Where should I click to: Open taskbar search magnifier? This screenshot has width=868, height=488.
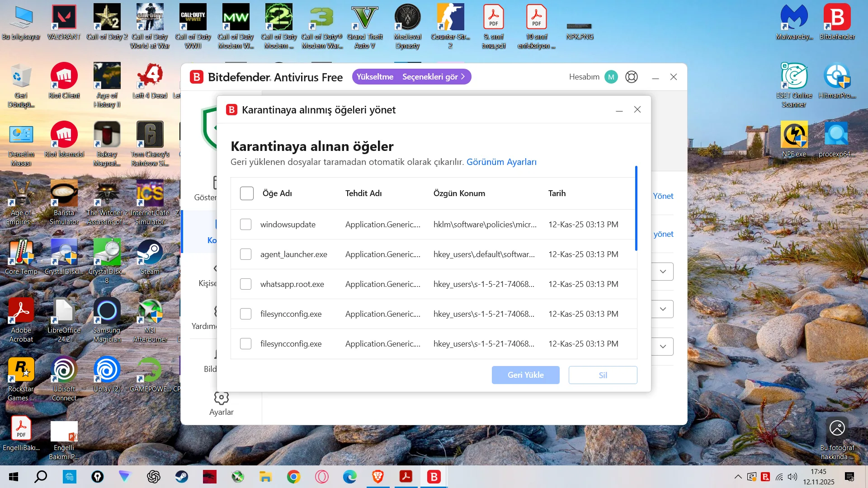(x=41, y=477)
